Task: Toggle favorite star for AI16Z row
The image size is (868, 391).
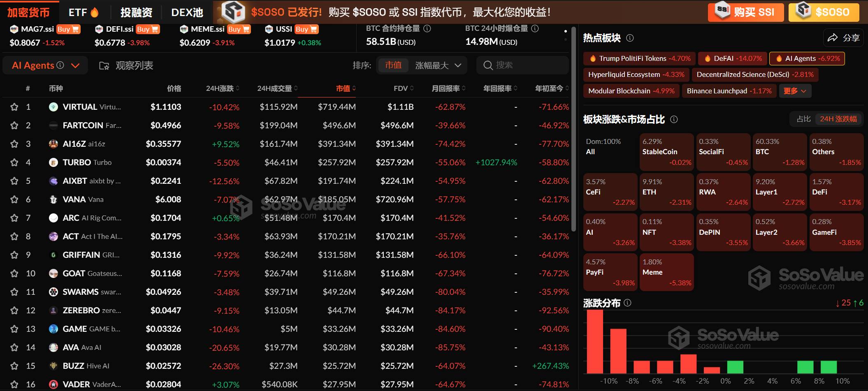Action: tap(14, 144)
